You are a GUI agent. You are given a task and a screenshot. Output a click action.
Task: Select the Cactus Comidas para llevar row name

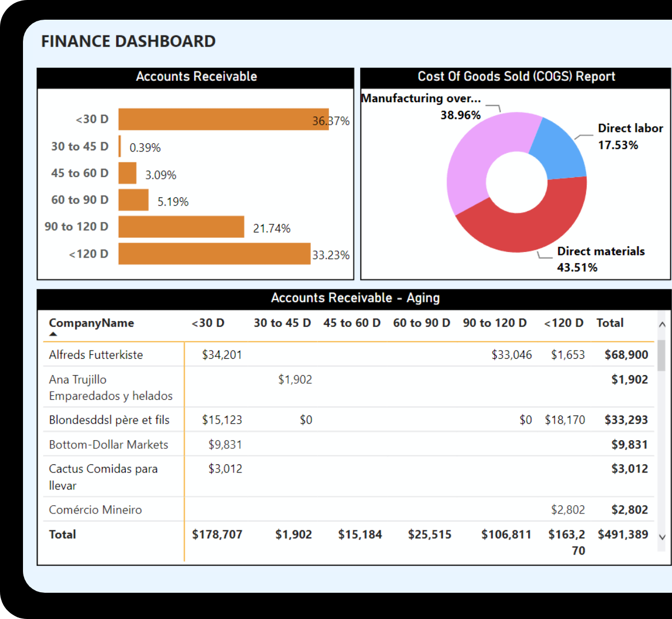point(103,477)
